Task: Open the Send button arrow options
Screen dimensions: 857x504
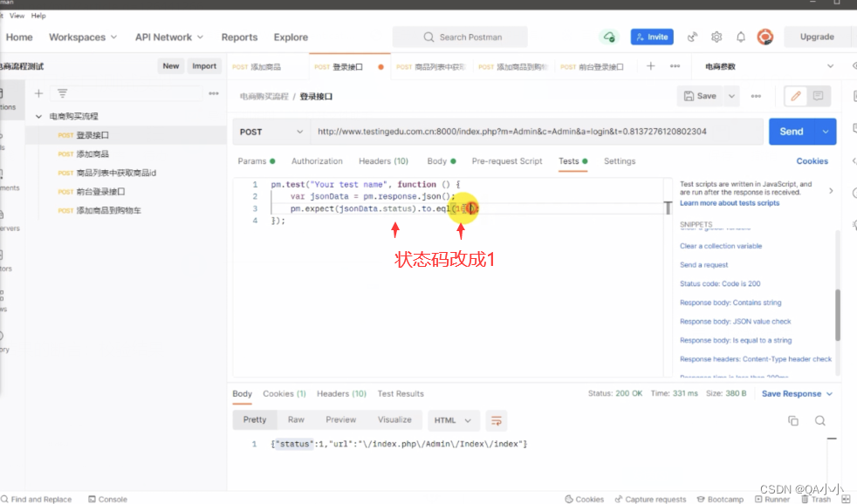Action: tap(826, 132)
